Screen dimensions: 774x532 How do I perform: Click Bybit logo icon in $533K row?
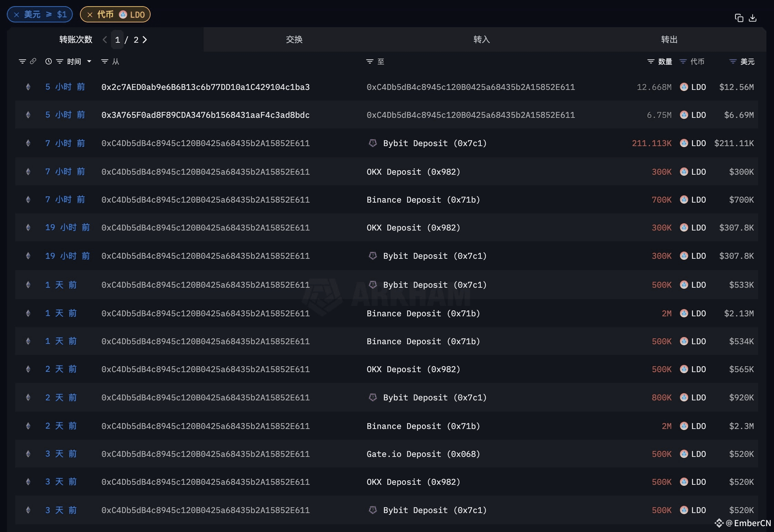click(x=373, y=285)
